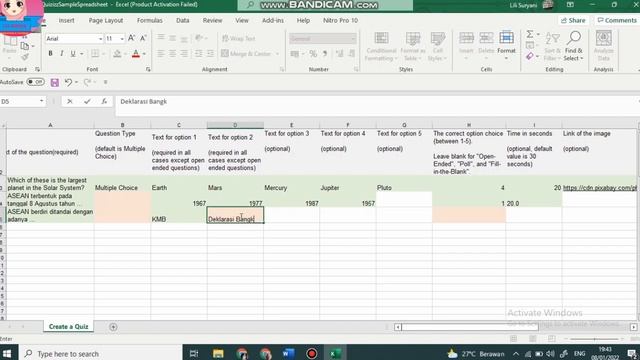Confirm the cell entry with the checkmark icon
The image size is (640, 360).
click(x=87, y=101)
